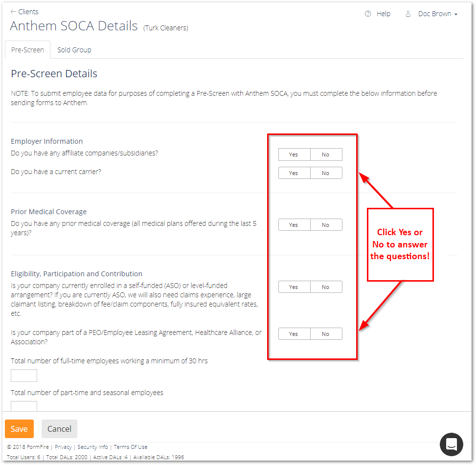Cancel the pre-screen form
The width and height of the screenshot is (476, 465).
[59, 429]
